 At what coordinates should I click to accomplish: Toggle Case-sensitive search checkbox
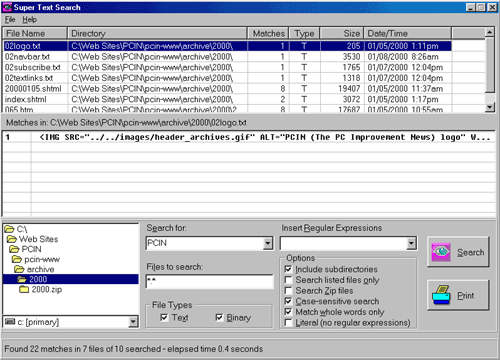[x=289, y=301]
